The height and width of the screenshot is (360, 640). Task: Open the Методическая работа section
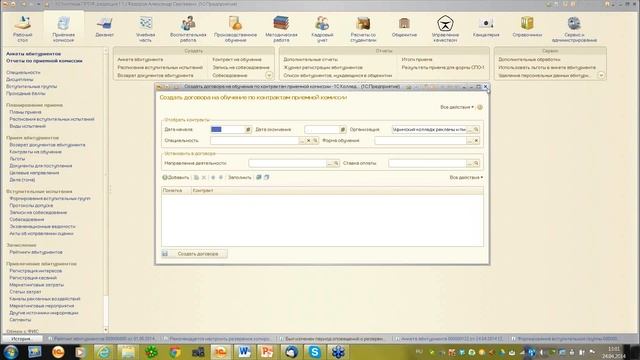click(281, 28)
